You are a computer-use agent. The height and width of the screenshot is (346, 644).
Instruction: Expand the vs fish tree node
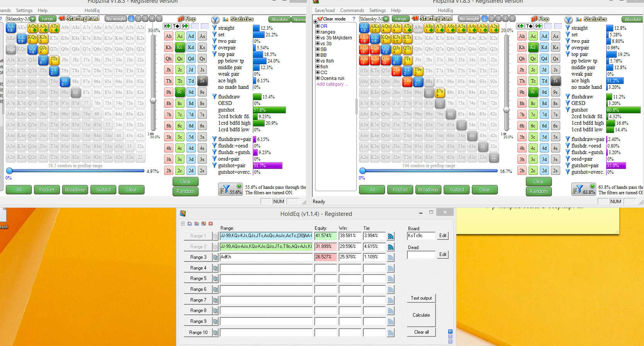point(318,61)
